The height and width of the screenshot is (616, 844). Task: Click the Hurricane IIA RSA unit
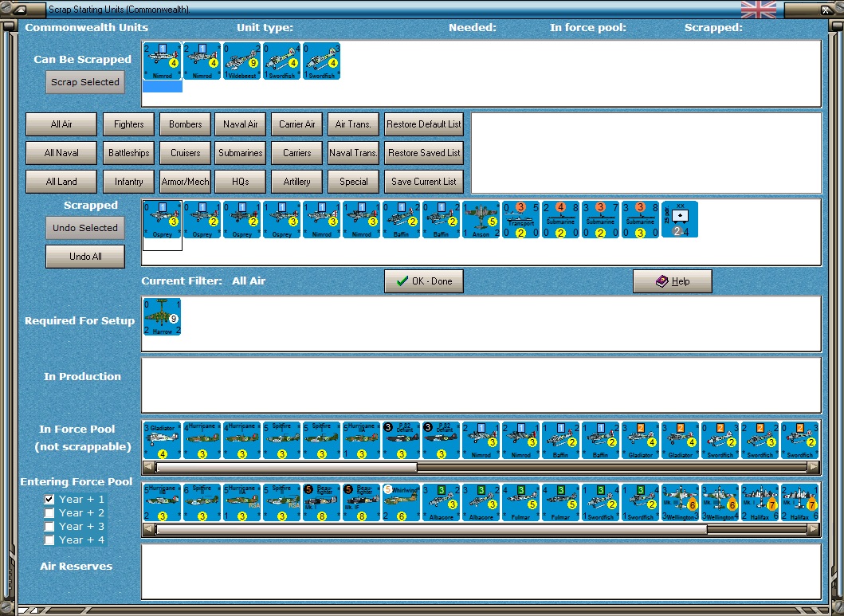pos(241,503)
